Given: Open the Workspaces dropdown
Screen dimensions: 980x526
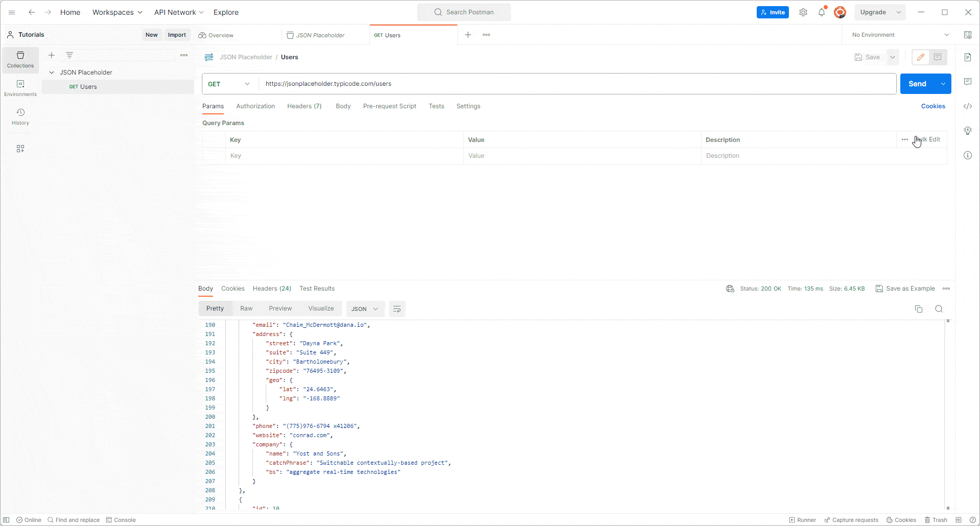Looking at the screenshot, I should pyautogui.click(x=117, y=12).
